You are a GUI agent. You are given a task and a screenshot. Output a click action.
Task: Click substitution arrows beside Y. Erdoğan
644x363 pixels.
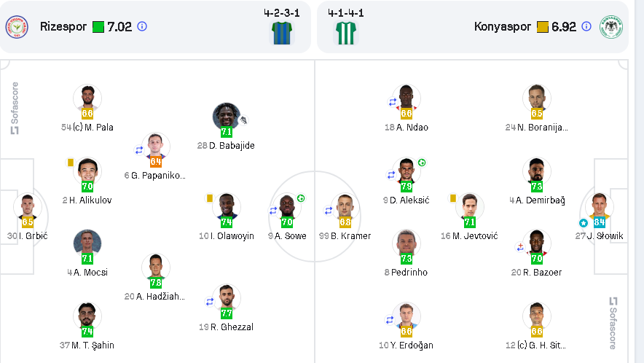pyautogui.click(x=390, y=319)
